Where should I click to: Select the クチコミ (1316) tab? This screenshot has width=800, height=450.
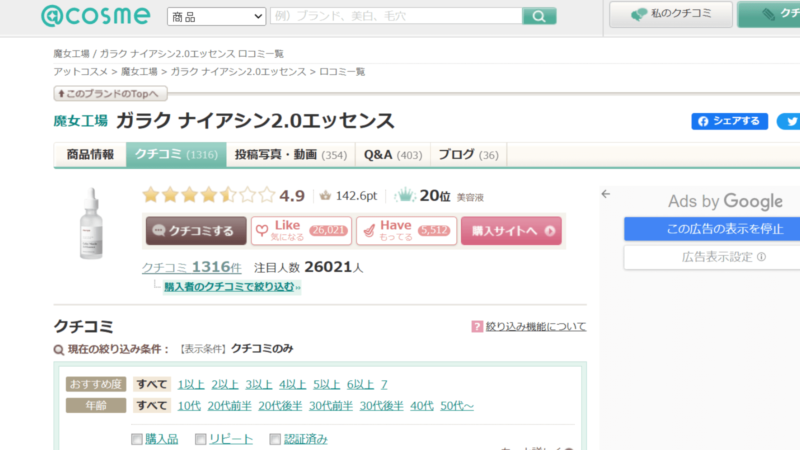tap(176, 155)
